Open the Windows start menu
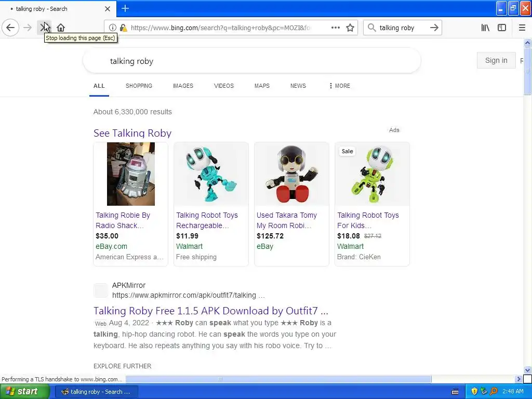The height and width of the screenshot is (399, 532). (25, 392)
